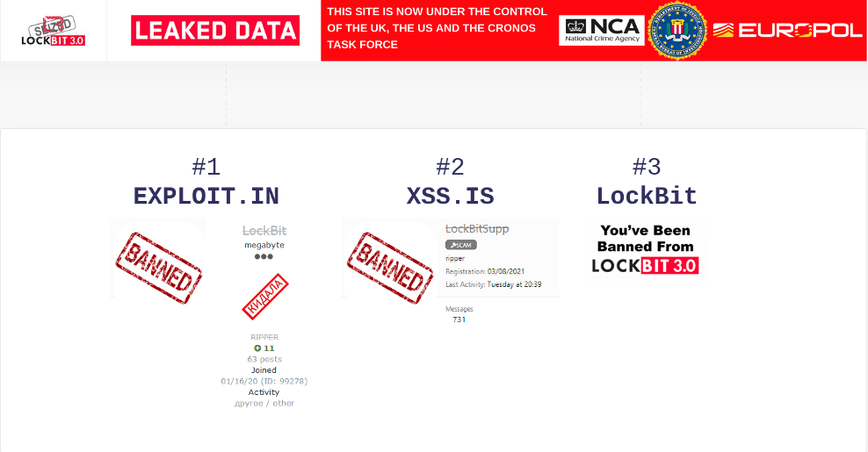Click the Europol logo
This screenshot has height=452, width=868.
click(787, 31)
